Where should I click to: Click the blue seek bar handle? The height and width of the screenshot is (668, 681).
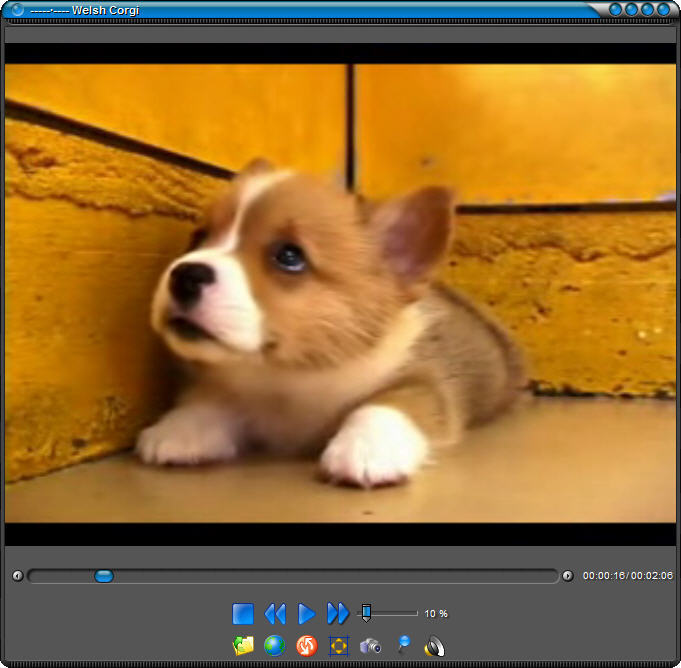point(104,576)
